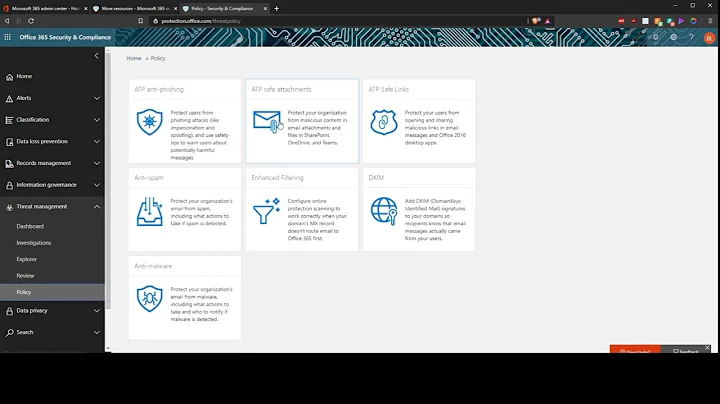Go to Home in the sidebar

click(x=24, y=76)
